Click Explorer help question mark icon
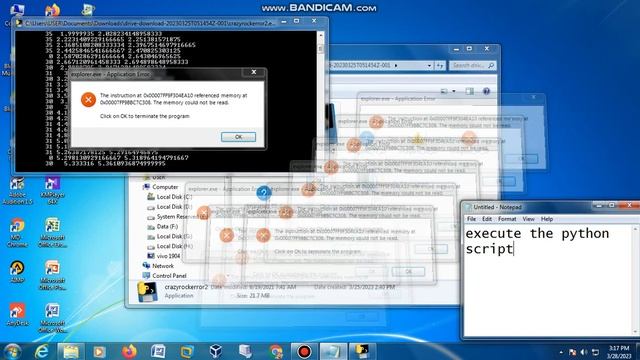Image resolution: width=640 pixels, height=360 pixels. click(486, 91)
